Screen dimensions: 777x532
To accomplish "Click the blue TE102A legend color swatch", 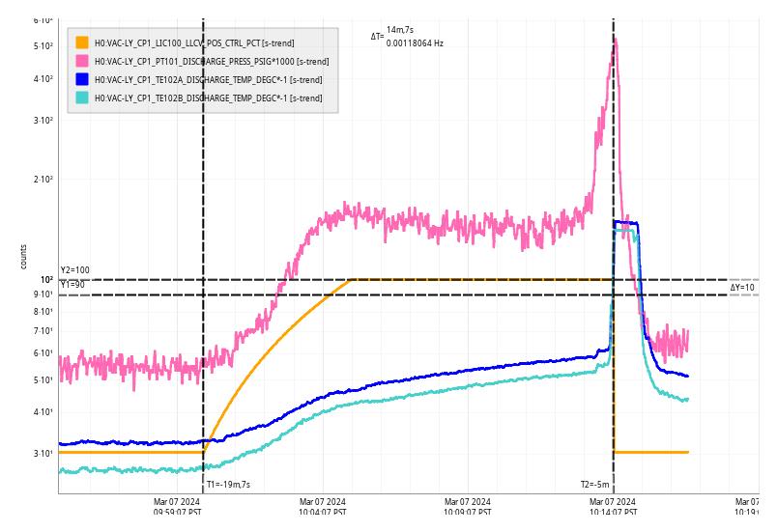I will coord(82,79).
